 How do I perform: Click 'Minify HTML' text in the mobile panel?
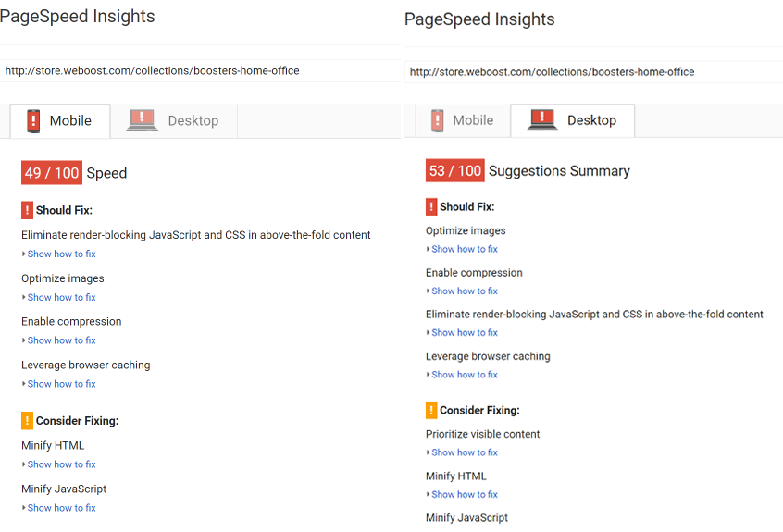click(53, 446)
